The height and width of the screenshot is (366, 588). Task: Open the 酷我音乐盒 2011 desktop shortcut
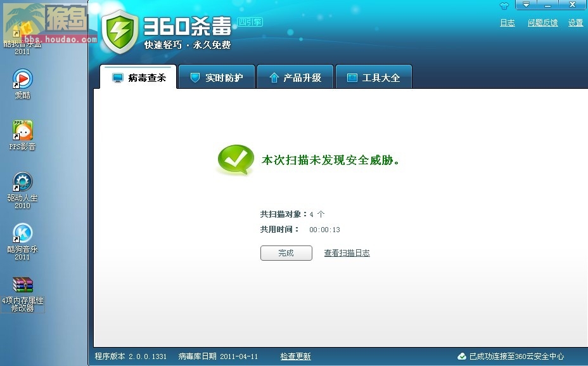pos(22,37)
